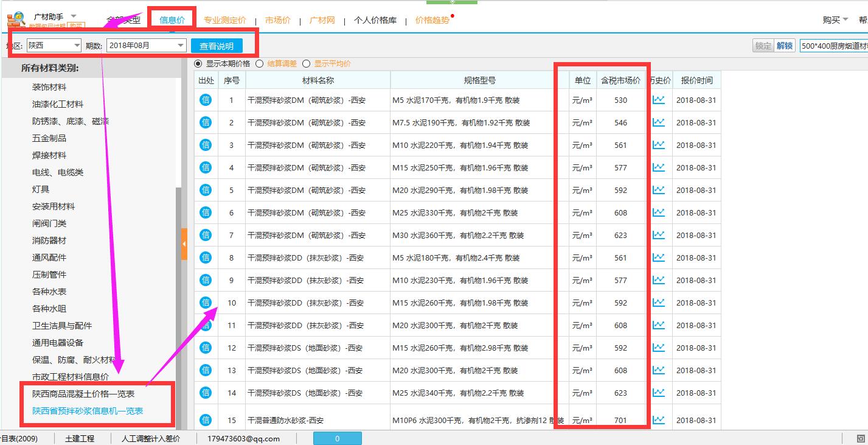
Task: Click the 信 source icon in row 4
Action: pos(206,167)
